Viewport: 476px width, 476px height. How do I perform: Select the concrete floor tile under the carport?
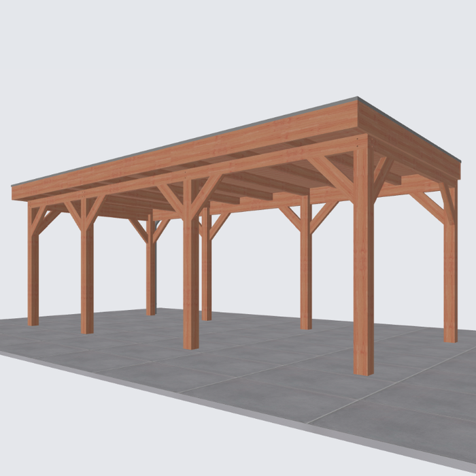click(x=258, y=340)
